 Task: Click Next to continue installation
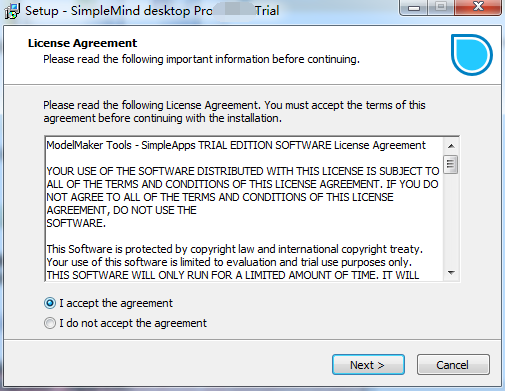pyautogui.click(x=368, y=365)
